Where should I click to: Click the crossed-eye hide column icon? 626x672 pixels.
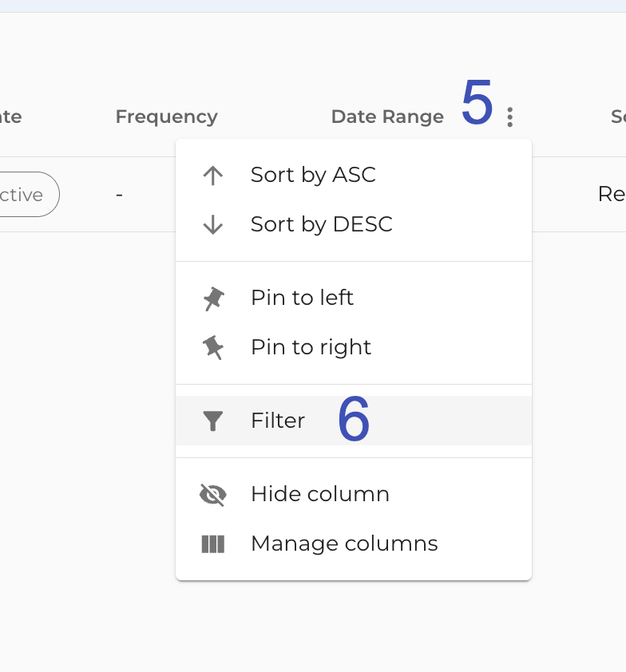pos(213,495)
